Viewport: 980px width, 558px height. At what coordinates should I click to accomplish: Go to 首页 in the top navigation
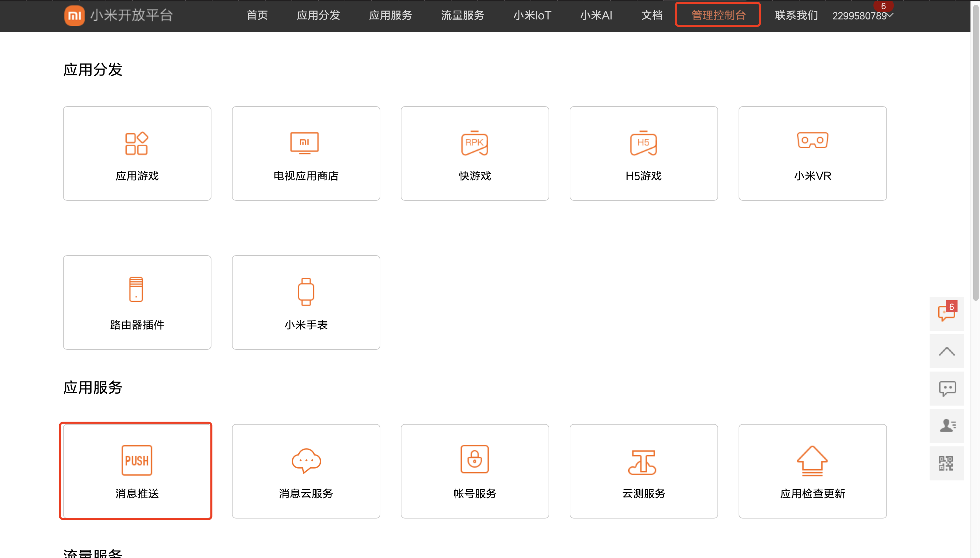tap(257, 15)
